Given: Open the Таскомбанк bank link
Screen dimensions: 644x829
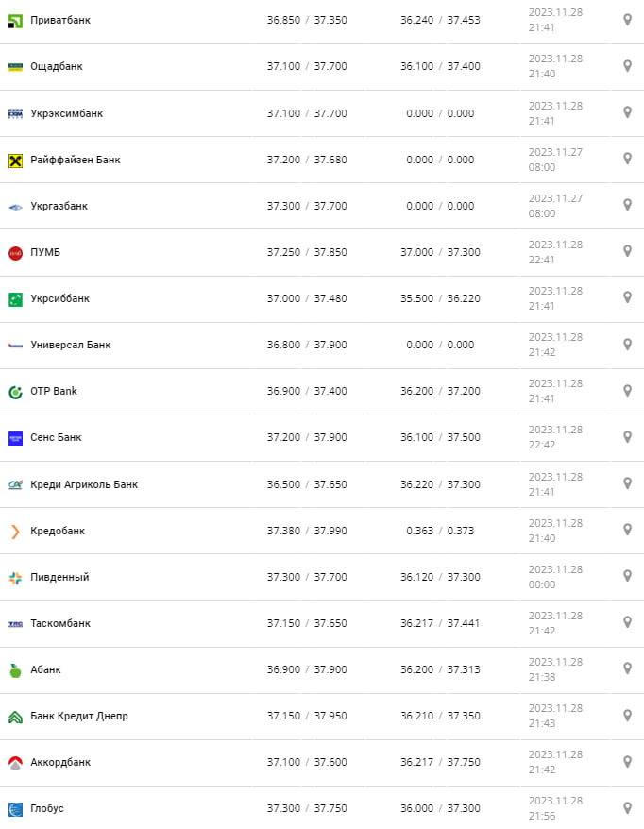Looking at the screenshot, I should coord(60,623).
